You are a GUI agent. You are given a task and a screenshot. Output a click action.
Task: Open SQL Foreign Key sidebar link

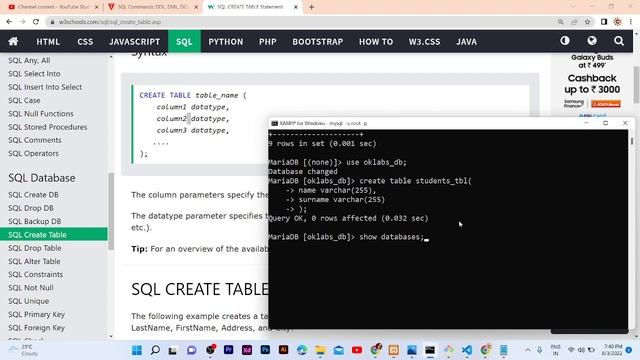click(x=36, y=328)
